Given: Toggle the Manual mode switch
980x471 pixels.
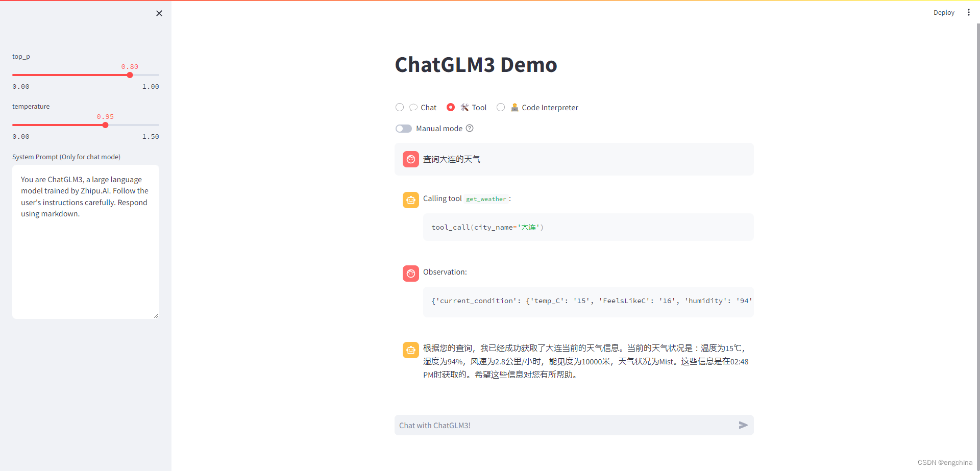Looking at the screenshot, I should [404, 129].
